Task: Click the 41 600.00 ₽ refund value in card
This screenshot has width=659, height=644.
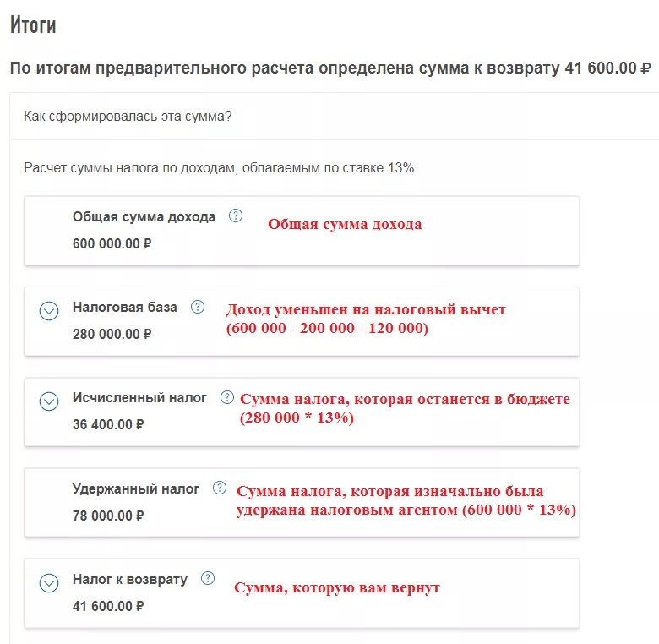Action: tap(108, 606)
